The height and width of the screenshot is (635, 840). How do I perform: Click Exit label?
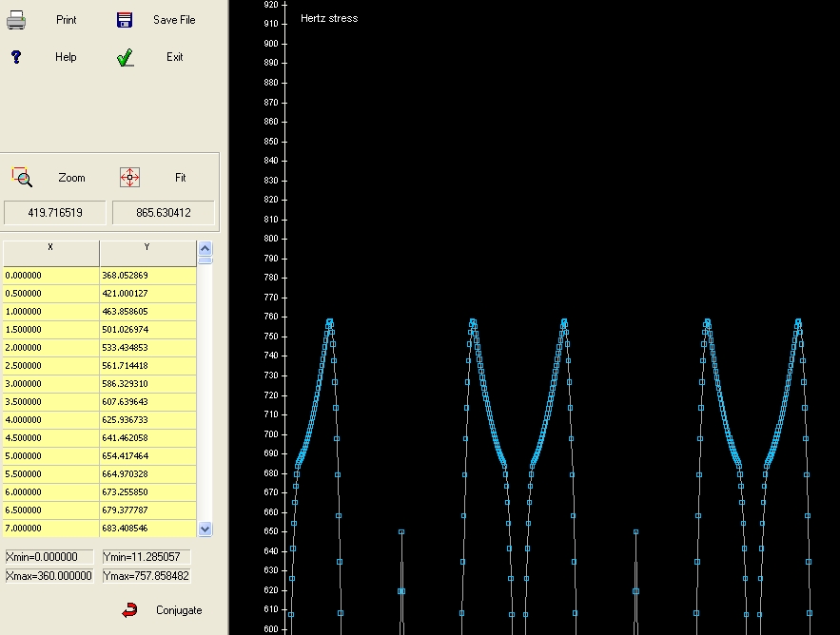tap(175, 57)
